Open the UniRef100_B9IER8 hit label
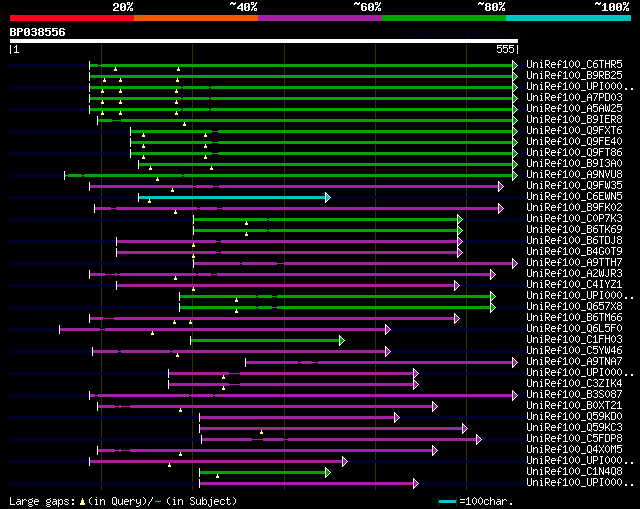The height and width of the screenshot is (509, 640). [574, 120]
